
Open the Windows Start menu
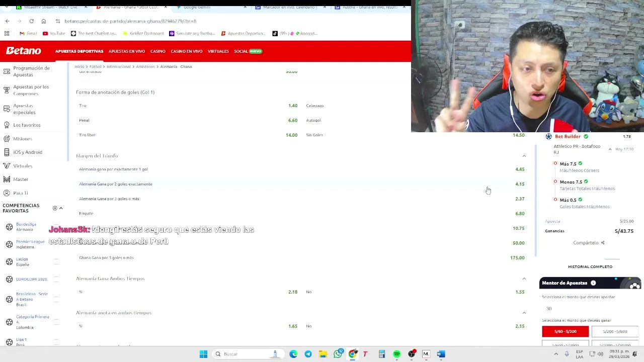[x=203, y=354]
